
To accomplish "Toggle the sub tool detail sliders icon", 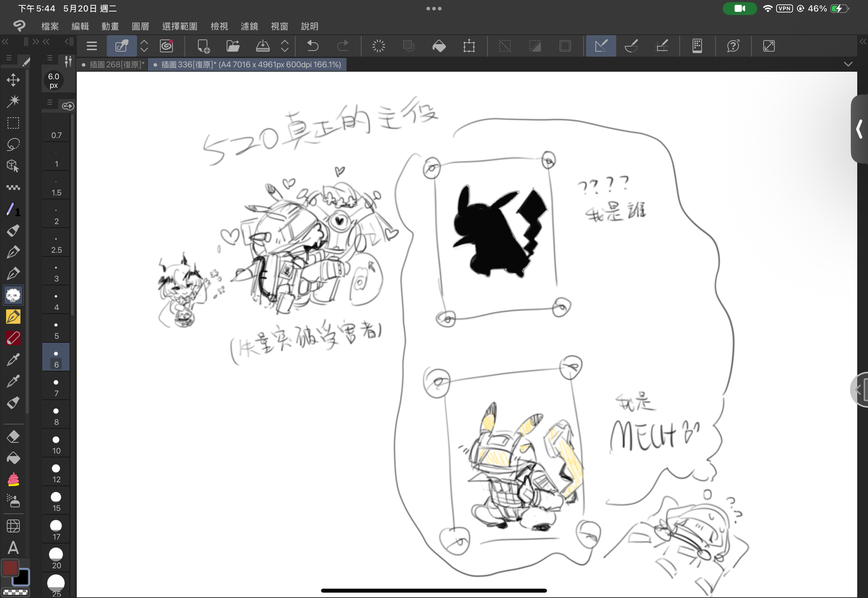I will coord(68,61).
